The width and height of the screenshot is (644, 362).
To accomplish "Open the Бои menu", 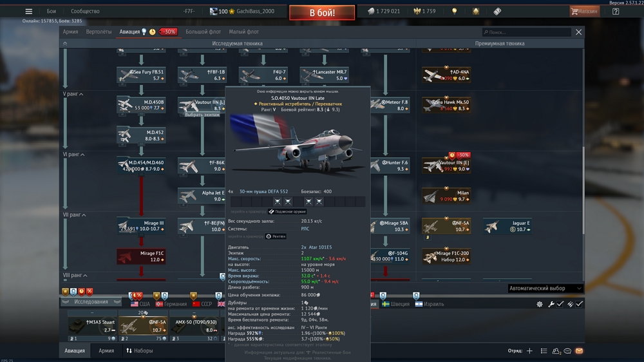I will pos(52,11).
